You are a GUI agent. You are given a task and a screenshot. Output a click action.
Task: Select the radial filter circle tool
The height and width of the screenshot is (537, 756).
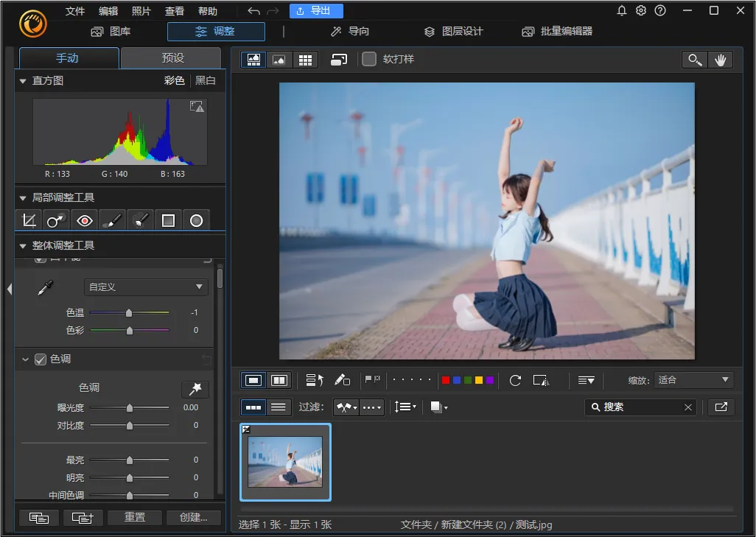pyautogui.click(x=196, y=220)
